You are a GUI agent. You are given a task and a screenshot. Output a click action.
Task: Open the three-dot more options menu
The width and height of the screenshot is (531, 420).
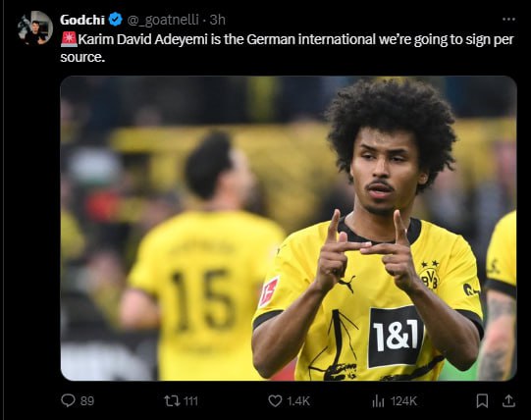[x=508, y=20]
